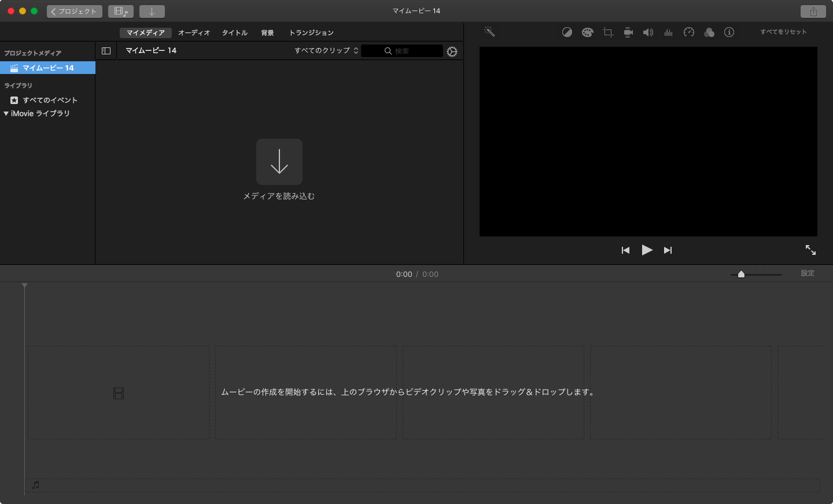Viewport: 833px width, 504px height.
Task: Toggle the media browser filmstrip button
Action: [x=121, y=12]
